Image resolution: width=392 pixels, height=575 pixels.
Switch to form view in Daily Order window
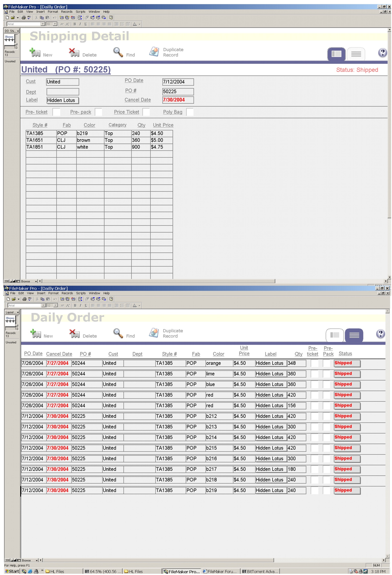(335, 335)
